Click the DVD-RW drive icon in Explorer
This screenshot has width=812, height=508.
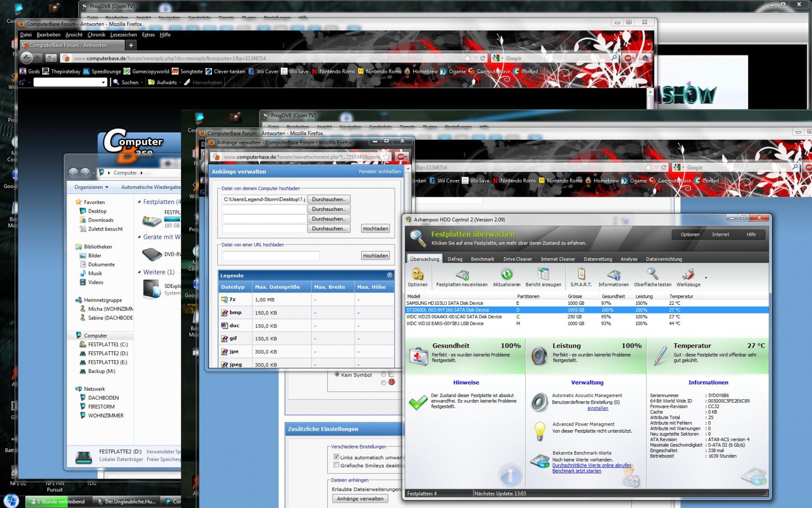152,255
